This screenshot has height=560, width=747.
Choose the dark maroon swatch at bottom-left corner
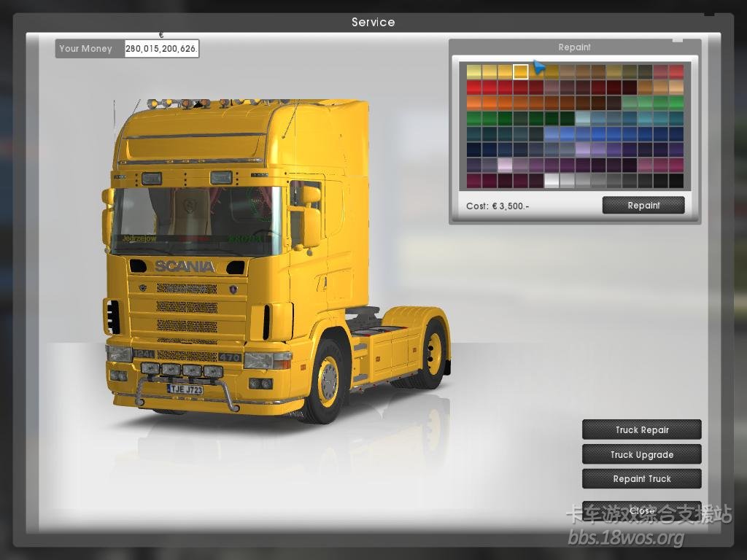point(473,181)
